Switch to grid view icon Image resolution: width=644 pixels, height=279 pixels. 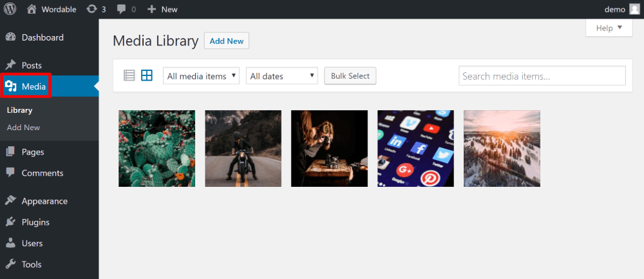[x=147, y=75]
